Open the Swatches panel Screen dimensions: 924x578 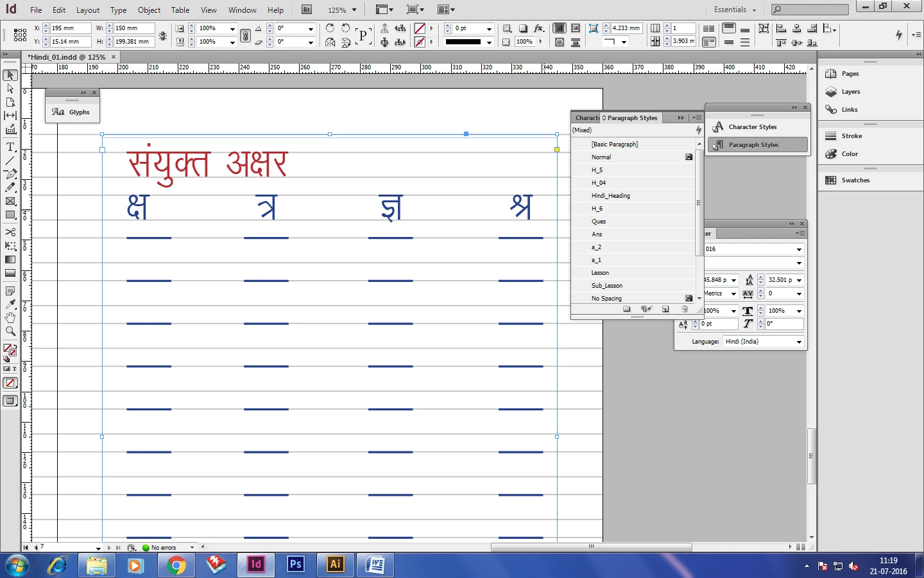pyautogui.click(x=855, y=180)
